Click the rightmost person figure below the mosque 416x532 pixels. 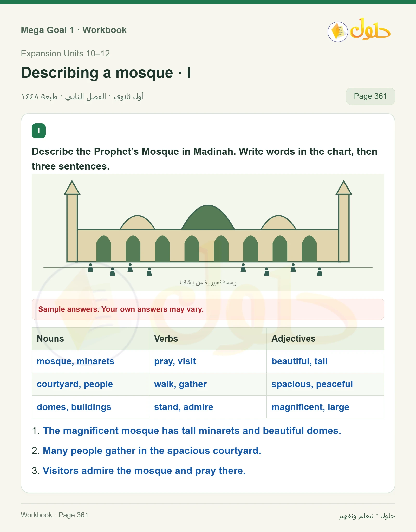320,272
